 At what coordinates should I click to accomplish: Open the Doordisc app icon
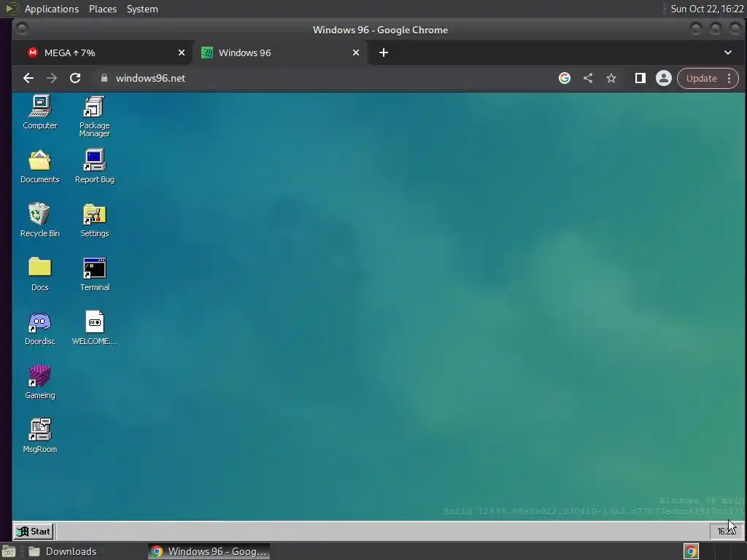click(40, 328)
